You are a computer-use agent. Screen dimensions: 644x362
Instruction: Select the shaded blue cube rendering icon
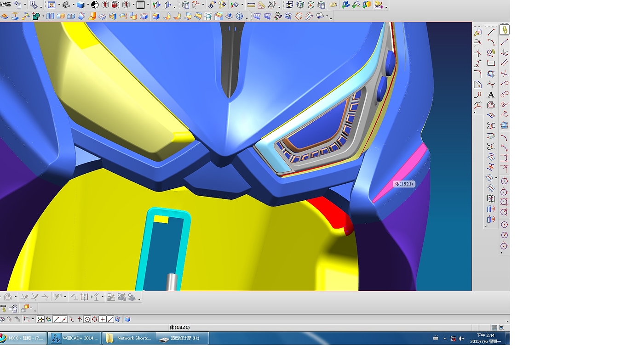(x=80, y=5)
